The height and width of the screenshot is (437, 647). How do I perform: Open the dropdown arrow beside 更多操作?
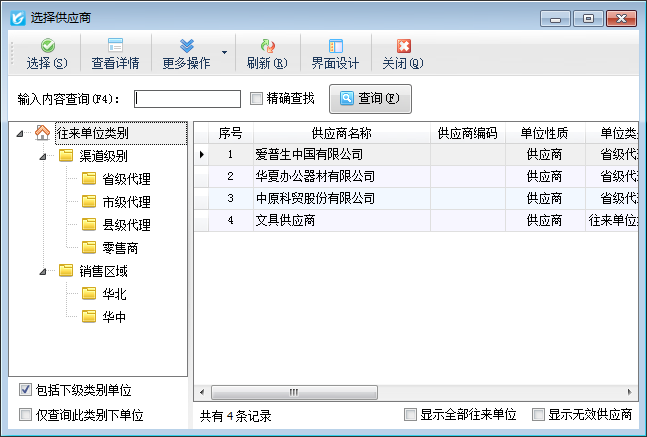224,53
